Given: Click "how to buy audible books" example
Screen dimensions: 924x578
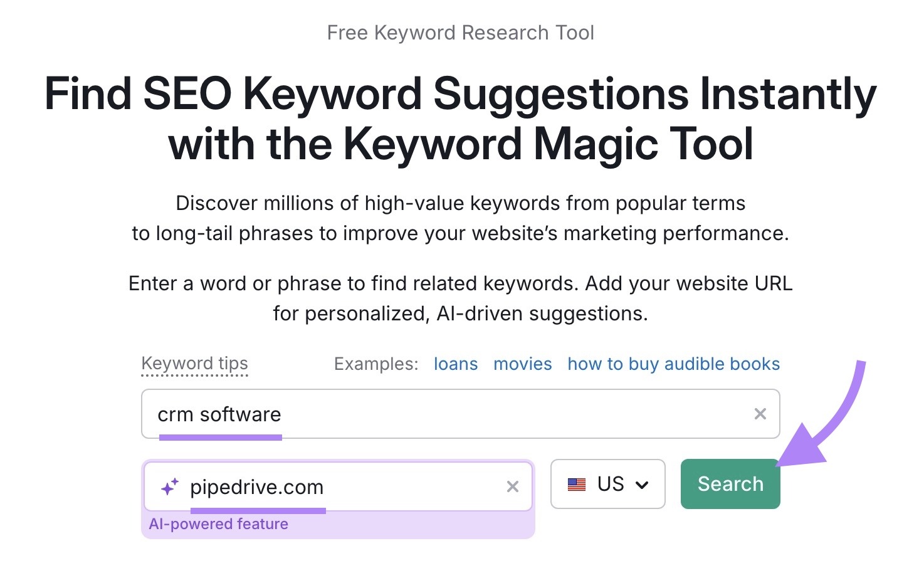Looking at the screenshot, I should (673, 364).
